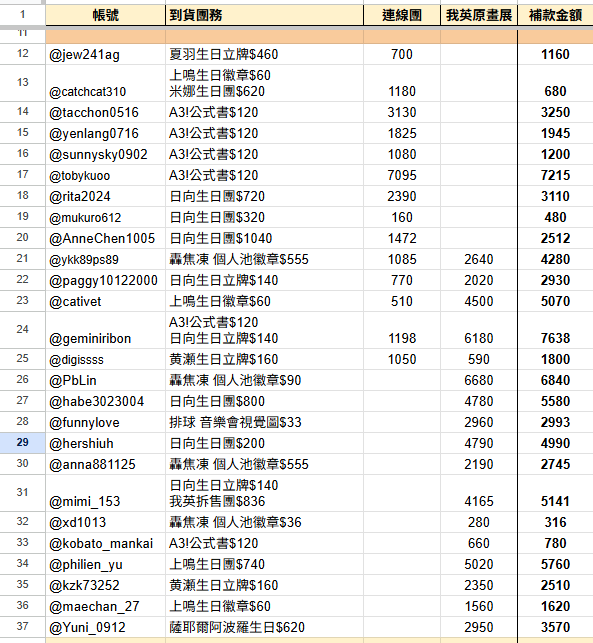Click the @kobato_mankai account cell
Screen dimensions: 593x643
click(105, 543)
